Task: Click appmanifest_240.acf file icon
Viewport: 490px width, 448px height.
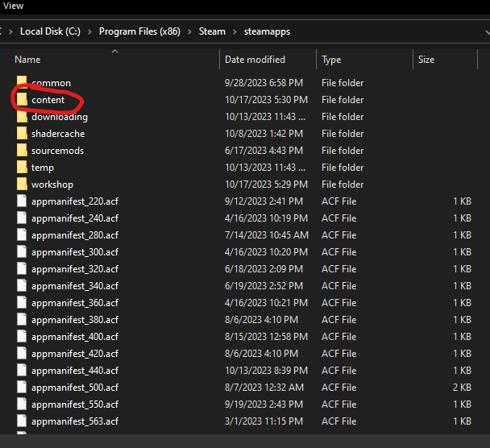Action: click(22, 218)
